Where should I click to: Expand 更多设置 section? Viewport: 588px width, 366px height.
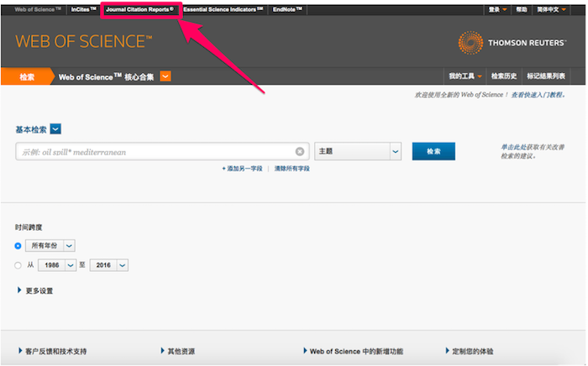(x=35, y=290)
